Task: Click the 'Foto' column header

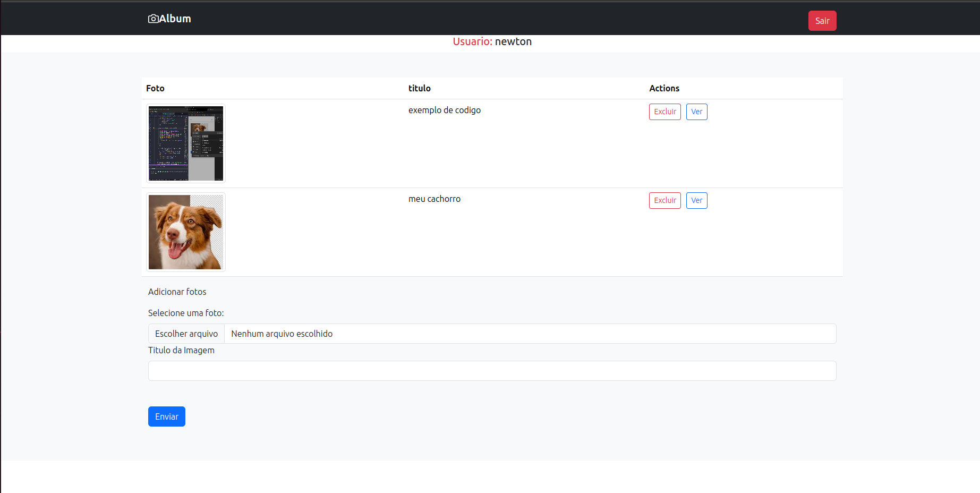Action: 155,88
